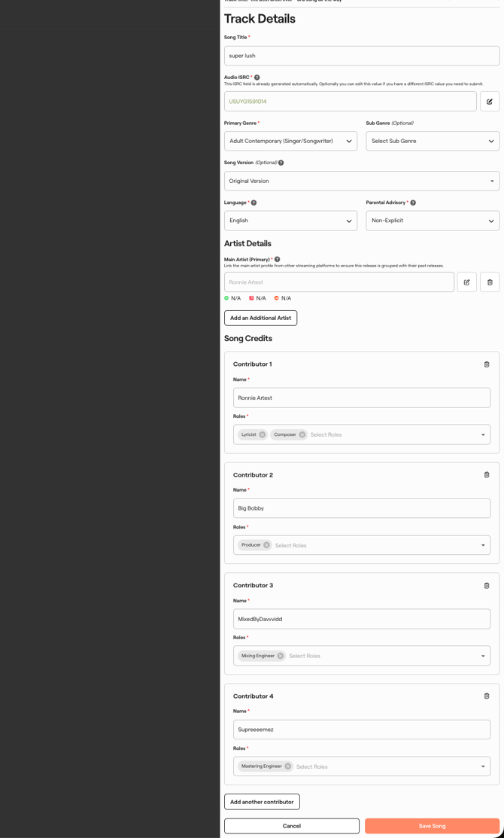Delete Contributor 4 with the trash icon
Screen dimensions: 504x838
[x=487, y=696]
